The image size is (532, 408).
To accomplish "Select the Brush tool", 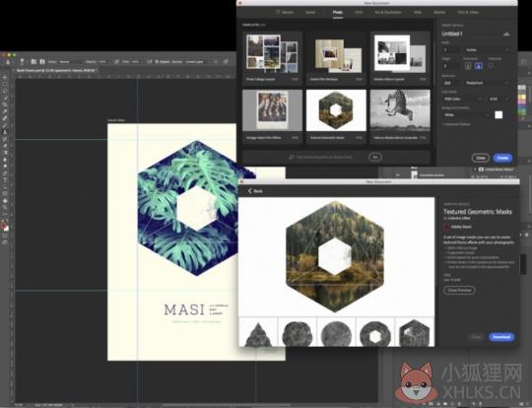I will 5,124.
